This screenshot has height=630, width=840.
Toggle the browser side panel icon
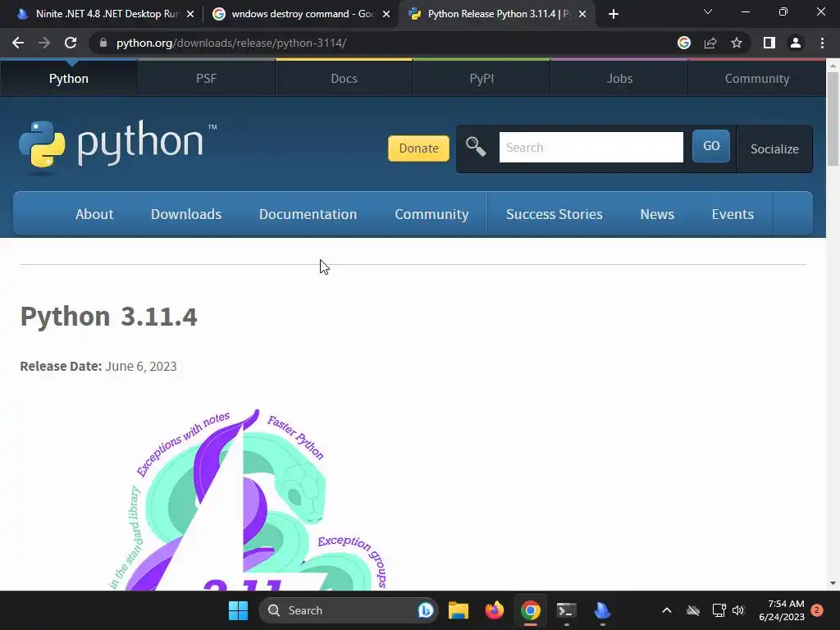769,43
